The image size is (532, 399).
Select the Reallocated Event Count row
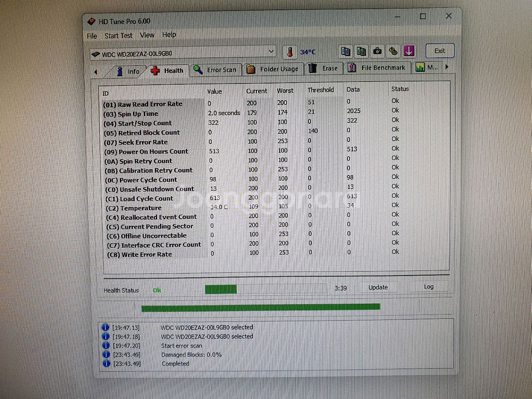coord(252,216)
